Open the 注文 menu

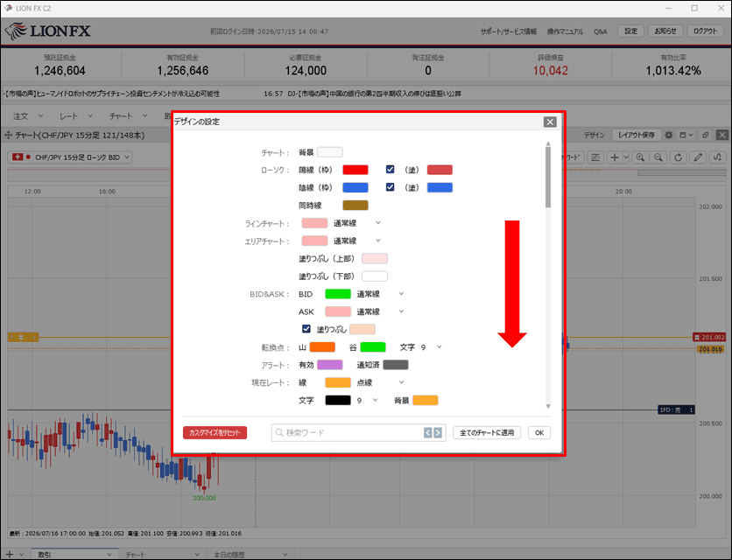point(27,115)
